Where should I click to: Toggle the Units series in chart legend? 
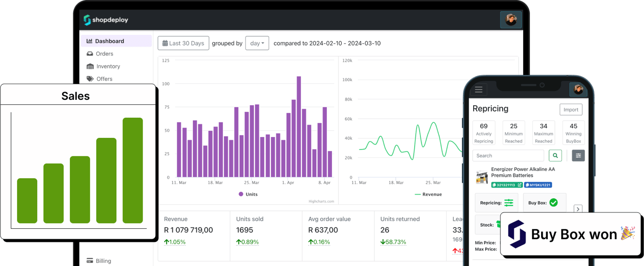point(248,194)
